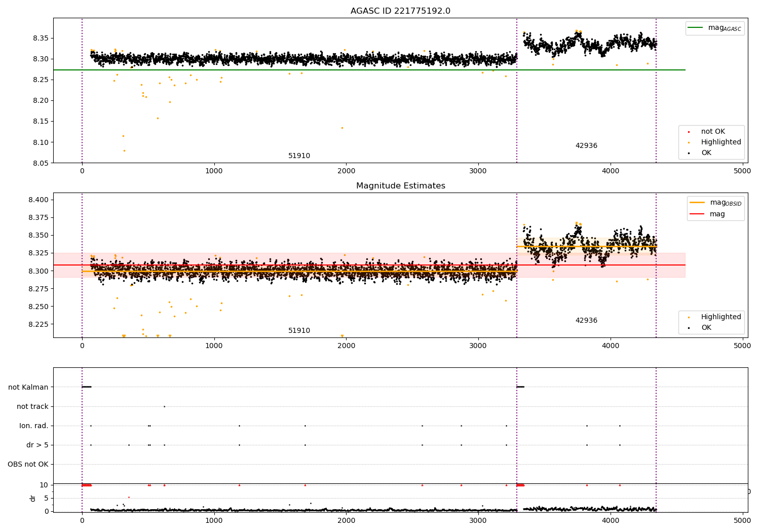Screen dimensions: 760x532
Task: Click the 'Ion. rad.' axis label
Action: [34, 426]
